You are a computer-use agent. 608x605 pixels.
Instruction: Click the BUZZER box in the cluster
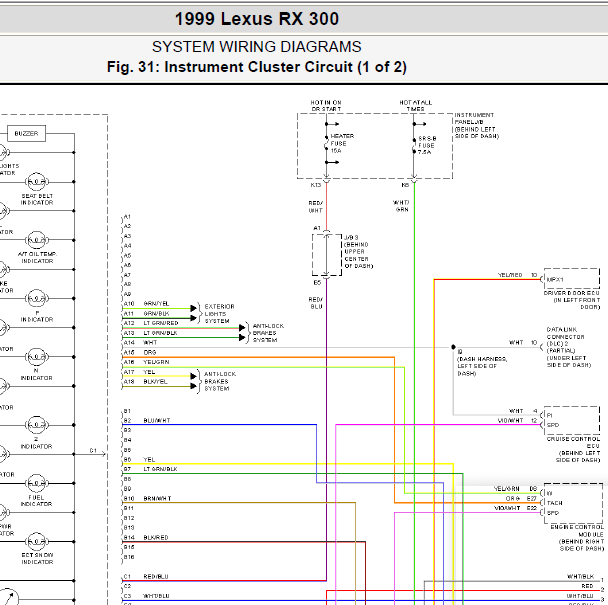click(26, 133)
